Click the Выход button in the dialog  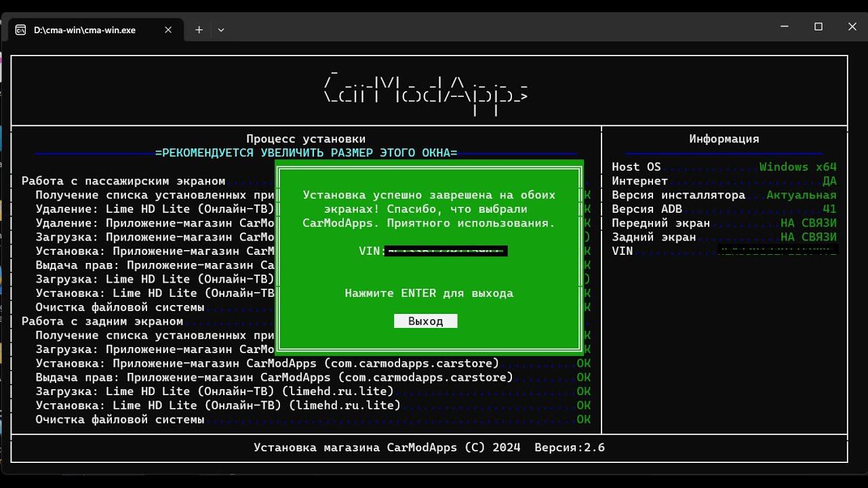click(425, 321)
